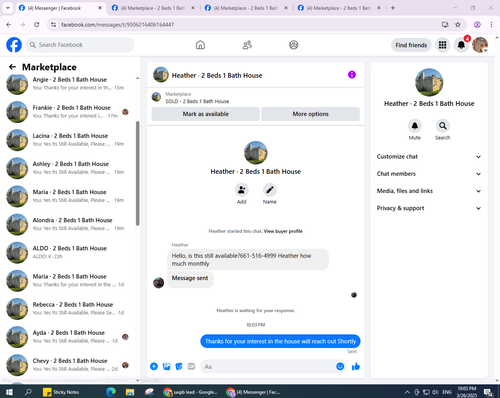Open new browser tab with plus
The width and height of the screenshot is (500, 398).
point(393,8)
